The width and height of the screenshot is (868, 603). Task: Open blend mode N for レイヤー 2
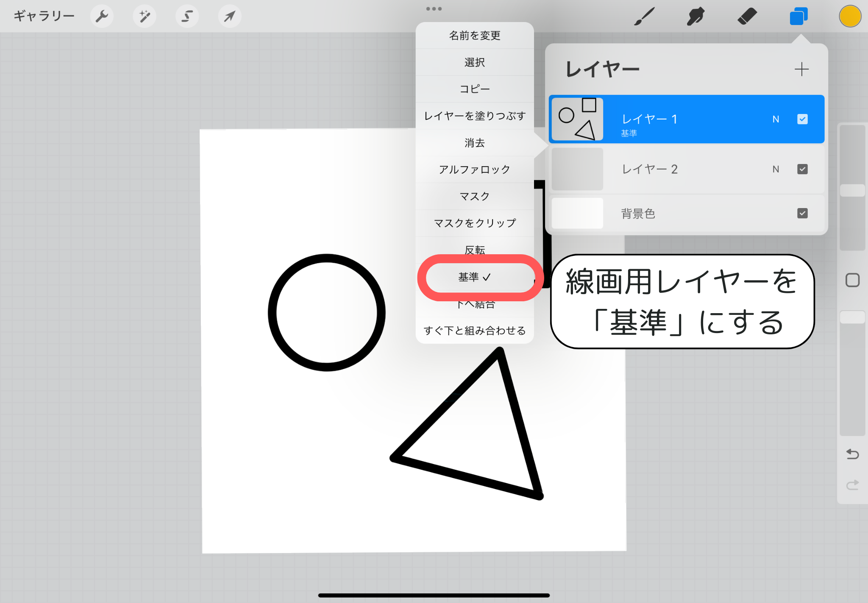click(776, 169)
